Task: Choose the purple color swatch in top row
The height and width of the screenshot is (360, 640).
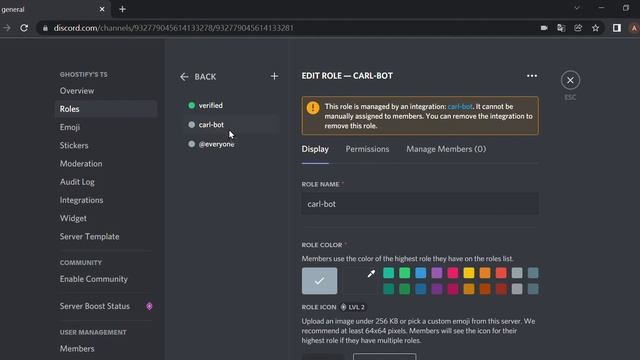Action: click(x=437, y=273)
